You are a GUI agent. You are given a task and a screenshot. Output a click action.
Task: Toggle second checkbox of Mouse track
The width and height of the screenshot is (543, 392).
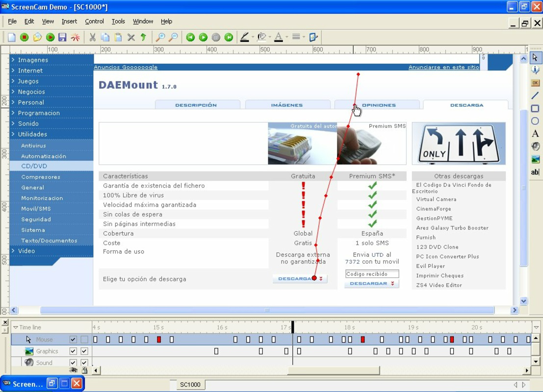coord(84,340)
